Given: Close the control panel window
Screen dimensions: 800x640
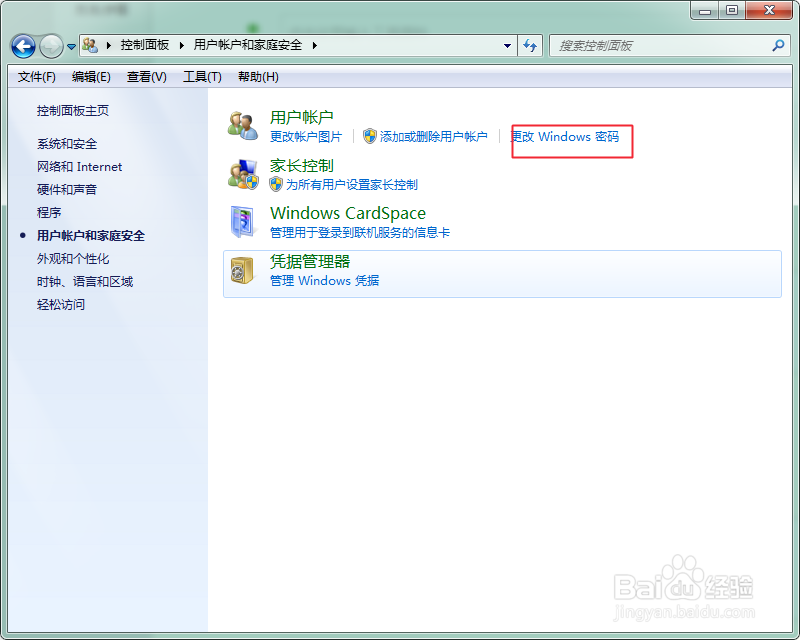Looking at the screenshot, I should pos(769,10).
